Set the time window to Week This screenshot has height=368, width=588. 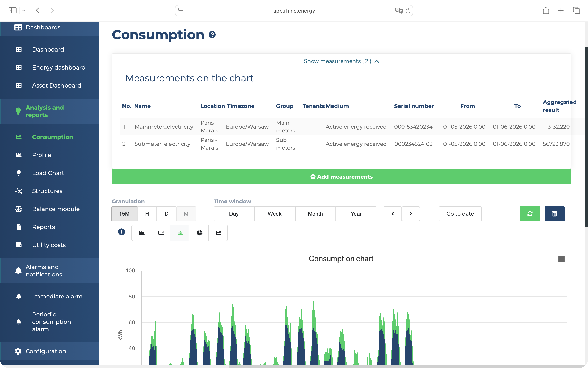tap(275, 214)
